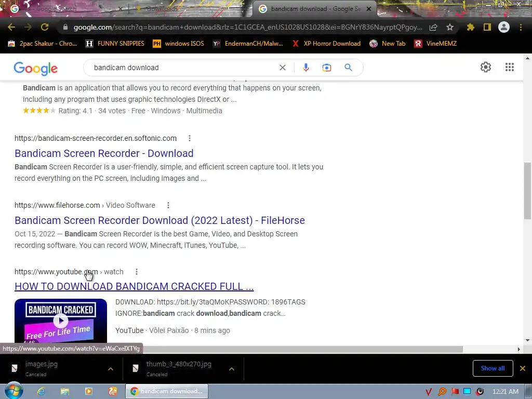
Task: Click the filehorse.com result URL
Action: coord(85,205)
